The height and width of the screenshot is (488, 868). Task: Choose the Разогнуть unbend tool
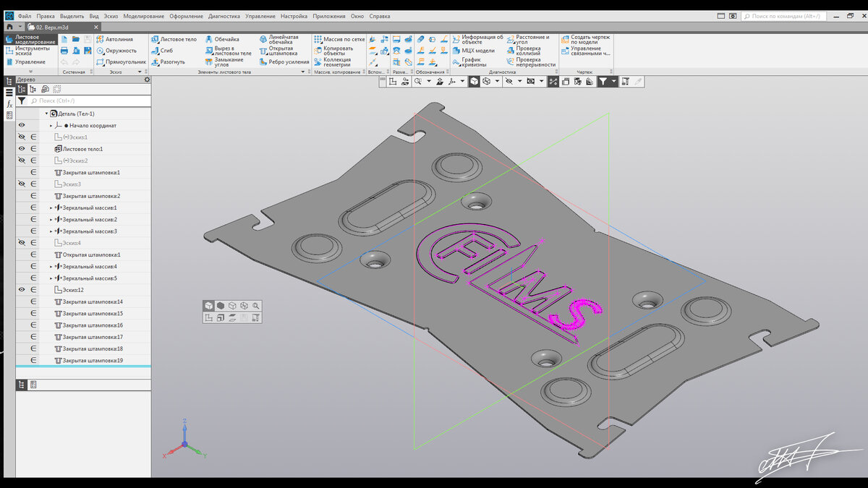tap(168, 62)
